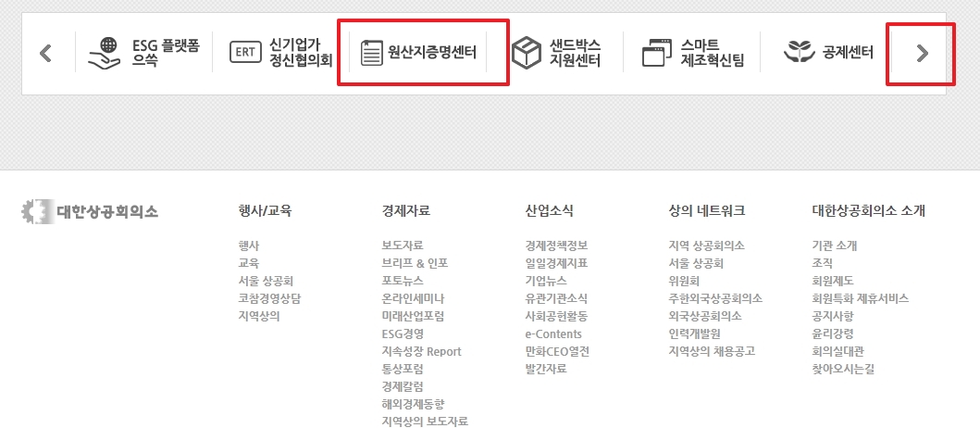Open 서울 상공회 under 행사/교육

(x=266, y=281)
